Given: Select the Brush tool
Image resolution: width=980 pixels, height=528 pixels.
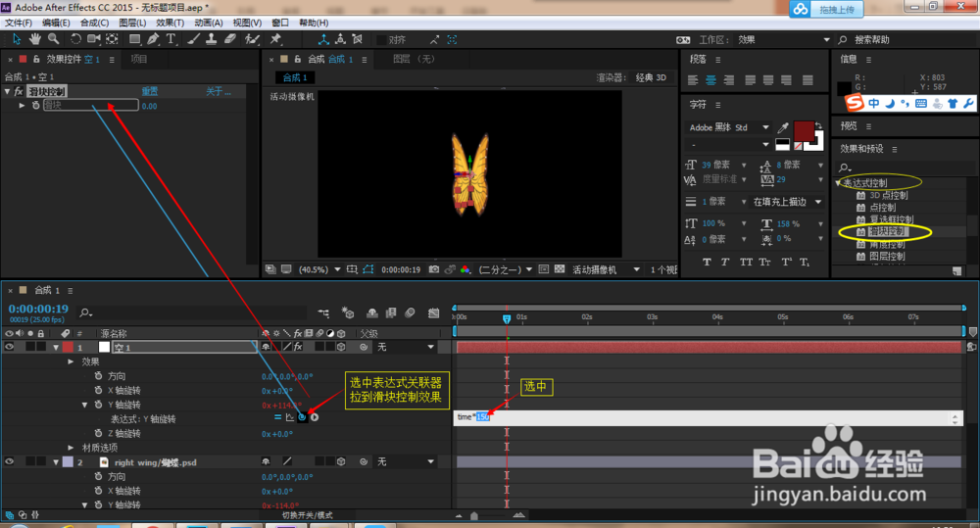Looking at the screenshot, I should pyautogui.click(x=194, y=39).
